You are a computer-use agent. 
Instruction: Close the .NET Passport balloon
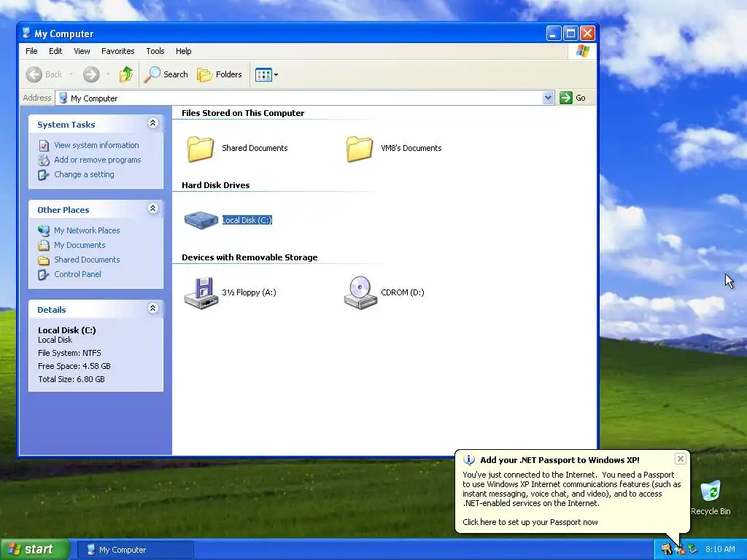click(681, 459)
